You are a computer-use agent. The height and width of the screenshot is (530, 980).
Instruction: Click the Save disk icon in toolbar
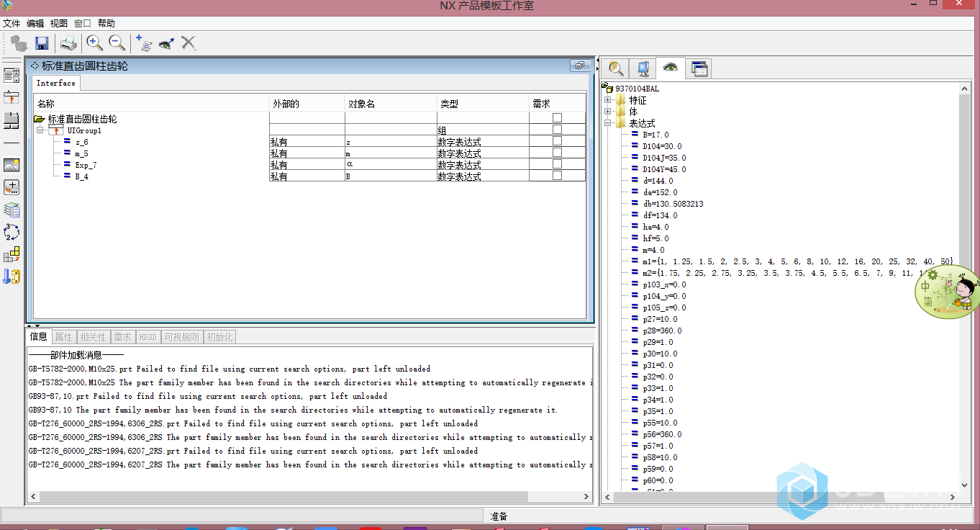42,43
